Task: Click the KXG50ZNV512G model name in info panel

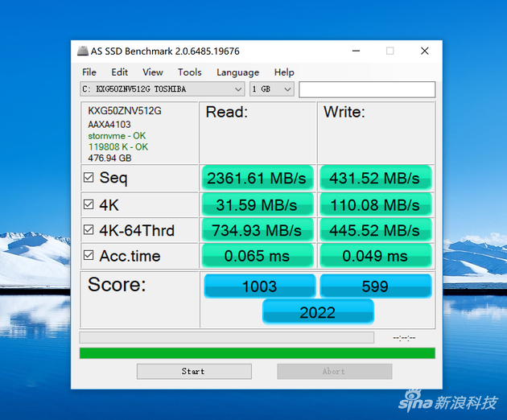Action: pos(125,111)
